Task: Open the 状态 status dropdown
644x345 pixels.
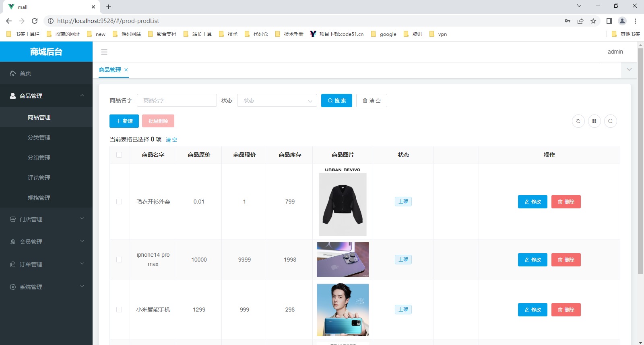Action: tap(277, 100)
